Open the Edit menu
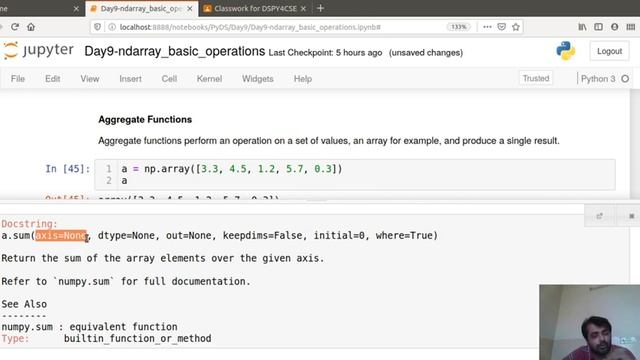 [x=53, y=79]
